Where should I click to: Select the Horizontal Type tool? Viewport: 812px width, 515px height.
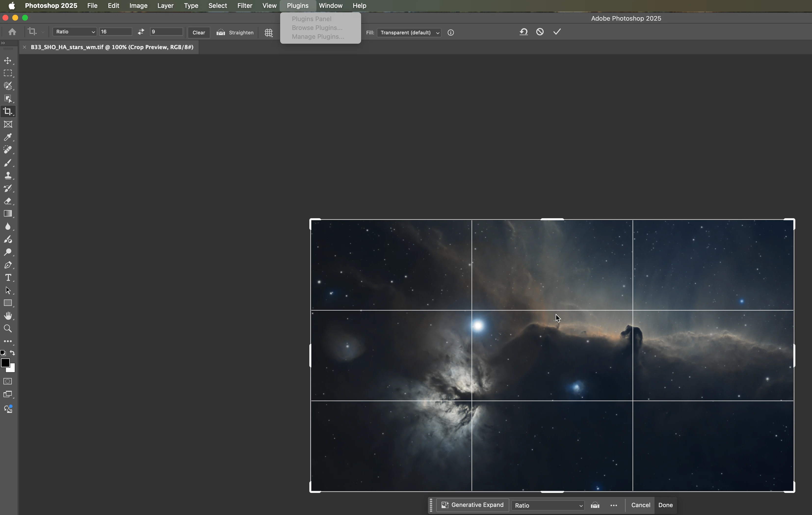(8, 278)
